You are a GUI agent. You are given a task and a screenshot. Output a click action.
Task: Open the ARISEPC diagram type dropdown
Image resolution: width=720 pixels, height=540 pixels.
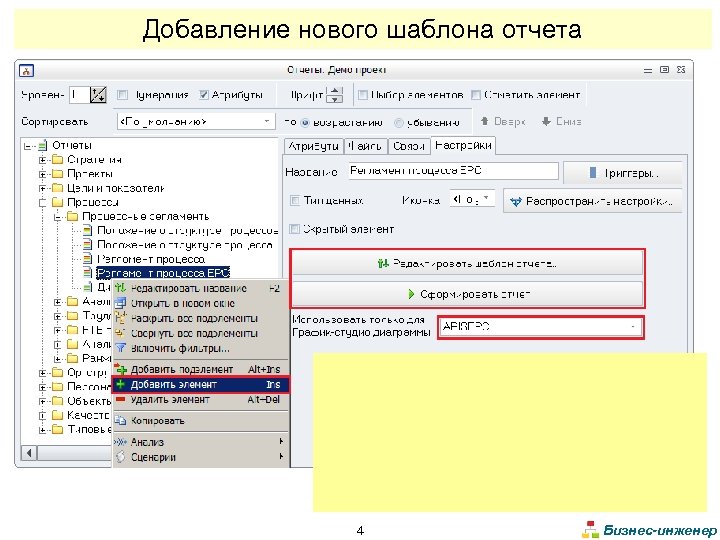540,327
